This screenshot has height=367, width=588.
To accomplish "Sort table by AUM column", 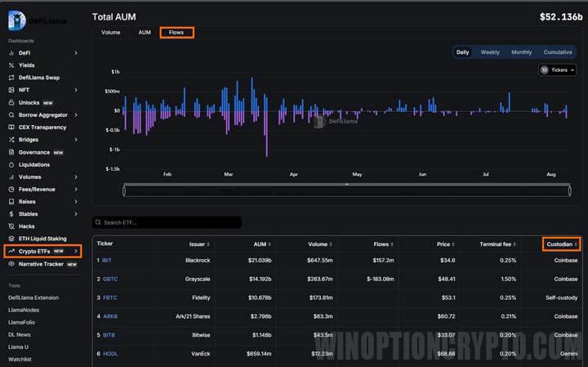I will pyautogui.click(x=262, y=244).
